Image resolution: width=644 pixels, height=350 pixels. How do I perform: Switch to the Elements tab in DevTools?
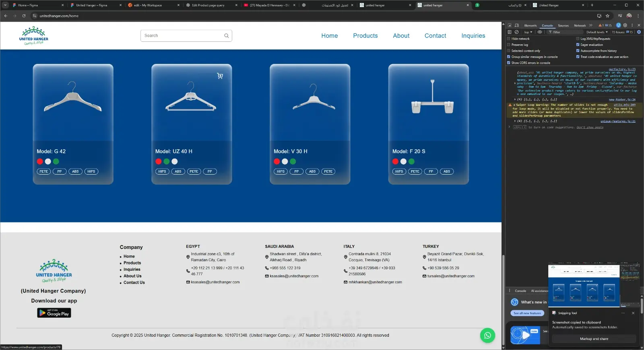tap(530, 25)
